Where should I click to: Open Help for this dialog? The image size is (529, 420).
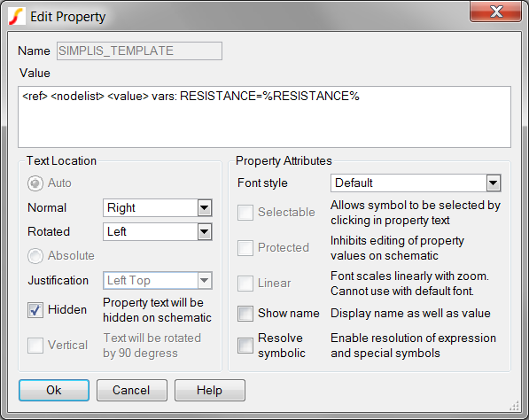coord(210,390)
